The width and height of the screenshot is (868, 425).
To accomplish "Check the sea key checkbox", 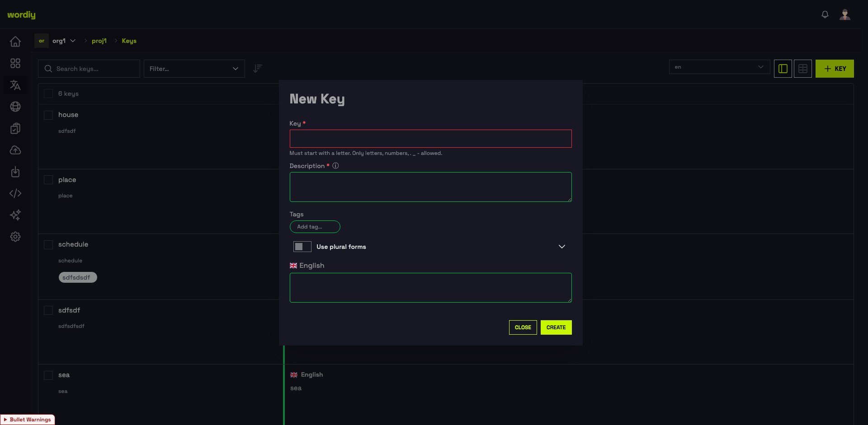I will point(48,375).
